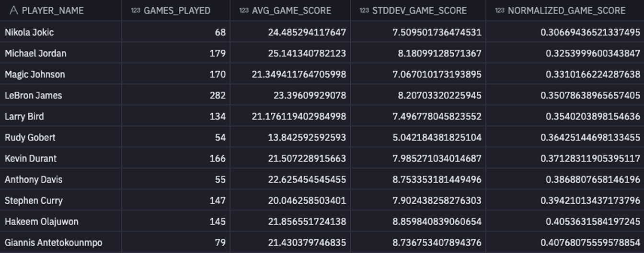Select the Nikola Jokic cell
This screenshot has height=253, width=644.
pyautogui.click(x=60, y=32)
